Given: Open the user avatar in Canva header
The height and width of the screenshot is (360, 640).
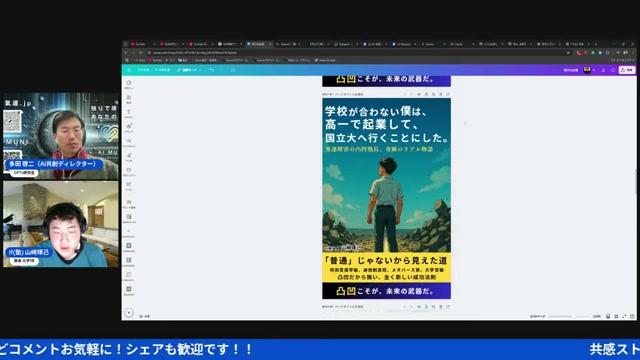Looking at the screenshot, I should click(x=587, y=70).
